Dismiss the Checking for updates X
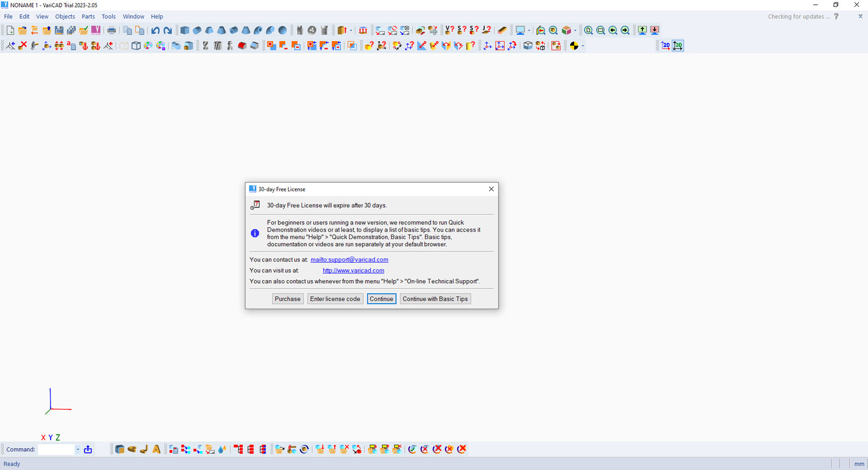 860,16
